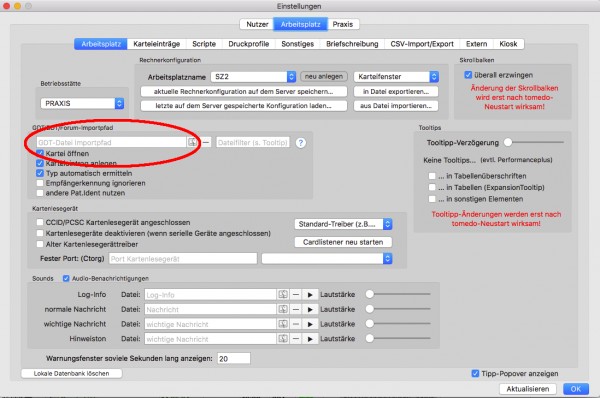
Task: Play the Log-Info sound
Action: coord(310,294)
